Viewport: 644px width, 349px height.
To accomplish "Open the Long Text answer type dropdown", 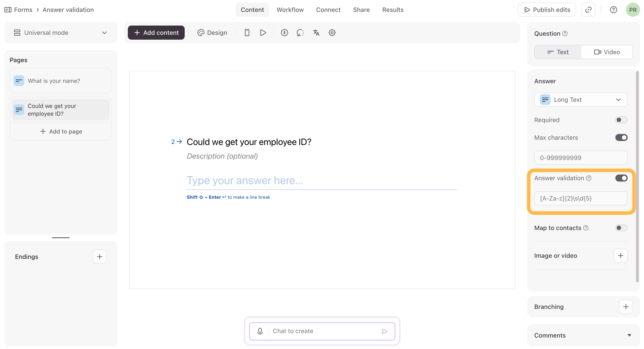I will pyautogui.click(x=581, y=100).
